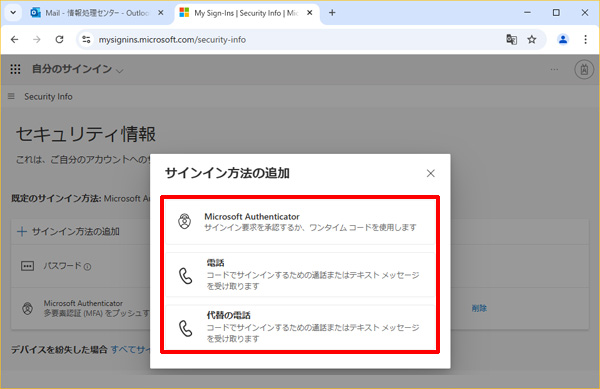Click the 削除 link for Authenticator
The height and width of the screenshot is (389, 600).
(479, 308)
